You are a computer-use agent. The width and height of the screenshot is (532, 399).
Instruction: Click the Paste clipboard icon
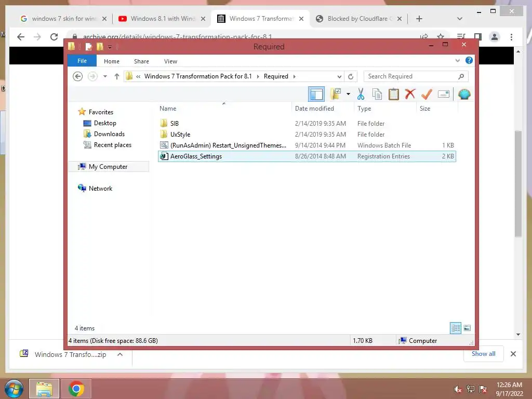pyautogui.click(x=394, y=94)
